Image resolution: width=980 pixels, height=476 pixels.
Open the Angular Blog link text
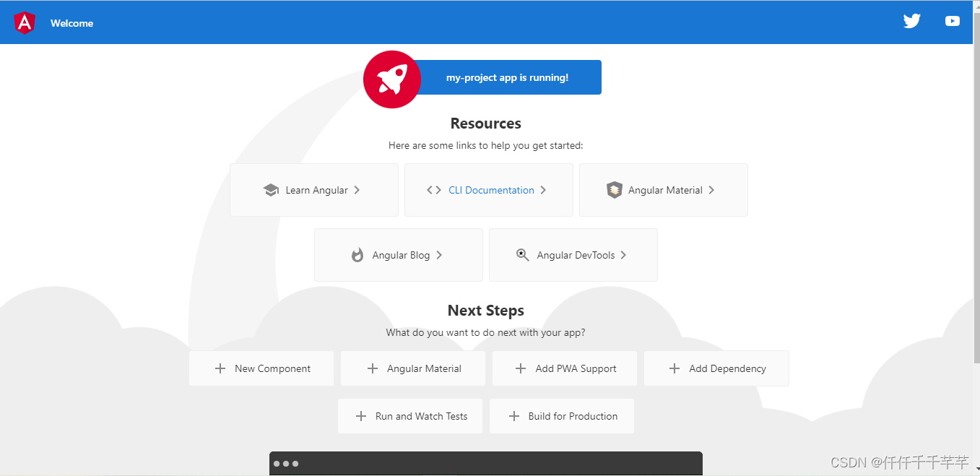coord(401,256)
